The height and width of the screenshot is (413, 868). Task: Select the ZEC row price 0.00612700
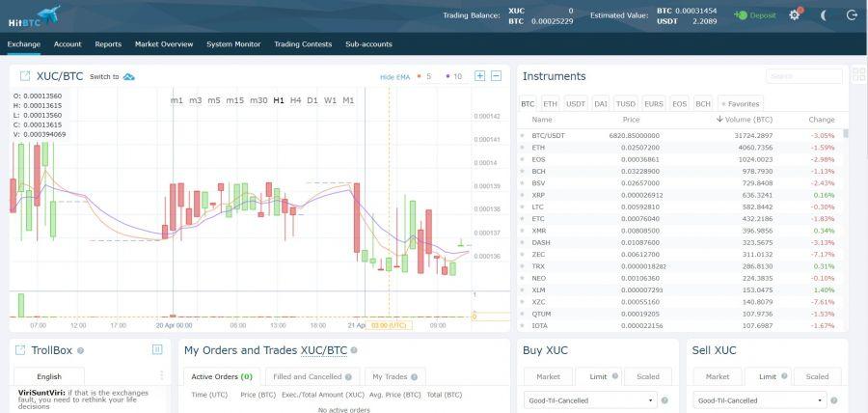(x=640, y=254)
